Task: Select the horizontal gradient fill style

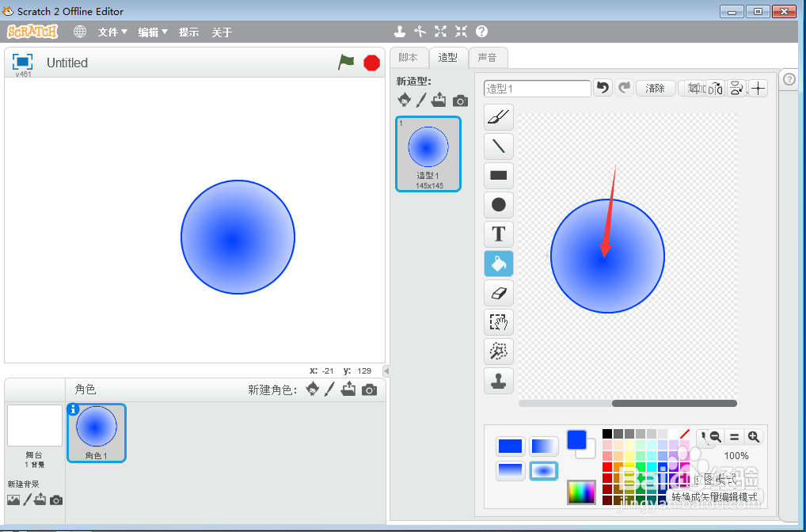Action: (x=544, y=446)
